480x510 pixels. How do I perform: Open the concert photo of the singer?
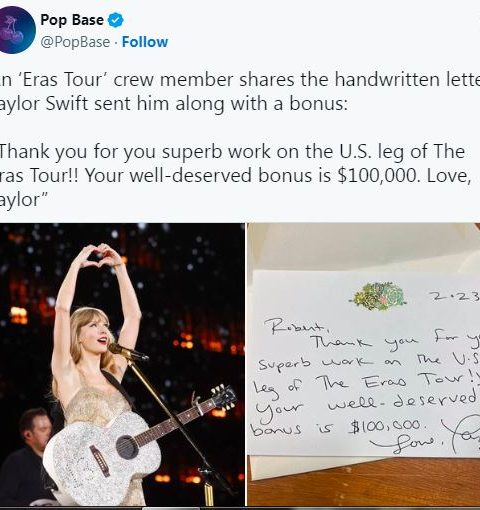pos(122,364)
